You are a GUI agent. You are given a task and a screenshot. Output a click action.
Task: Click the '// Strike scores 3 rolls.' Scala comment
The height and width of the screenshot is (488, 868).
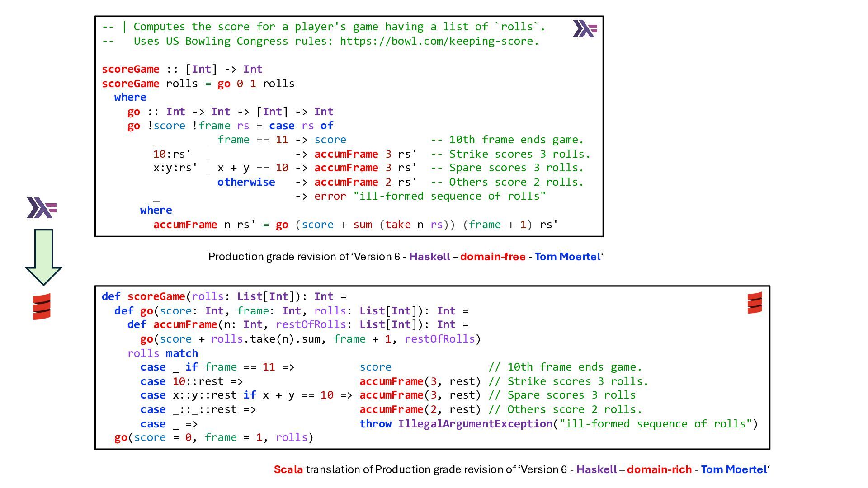568,381
